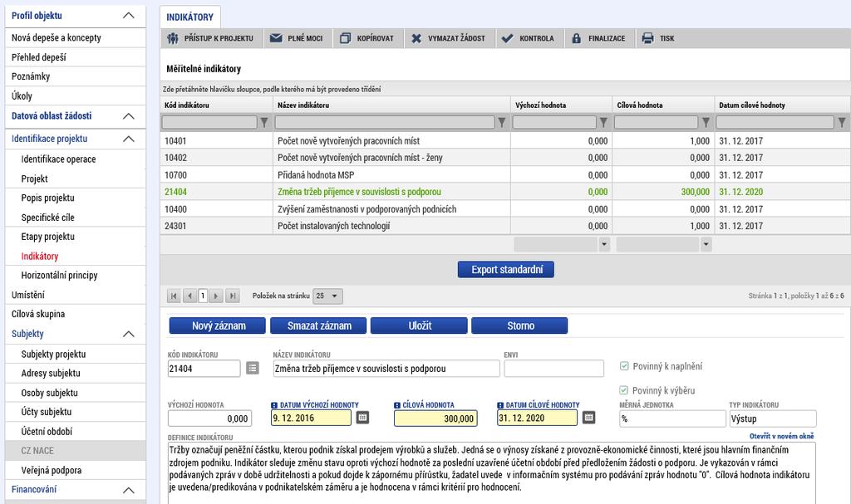Click the Tisk printer icon

[647, 38]
